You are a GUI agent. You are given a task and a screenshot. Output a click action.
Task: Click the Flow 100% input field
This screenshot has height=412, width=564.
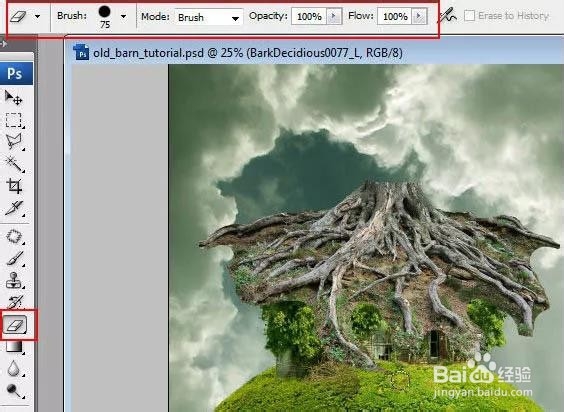click(x=395, y=17)
